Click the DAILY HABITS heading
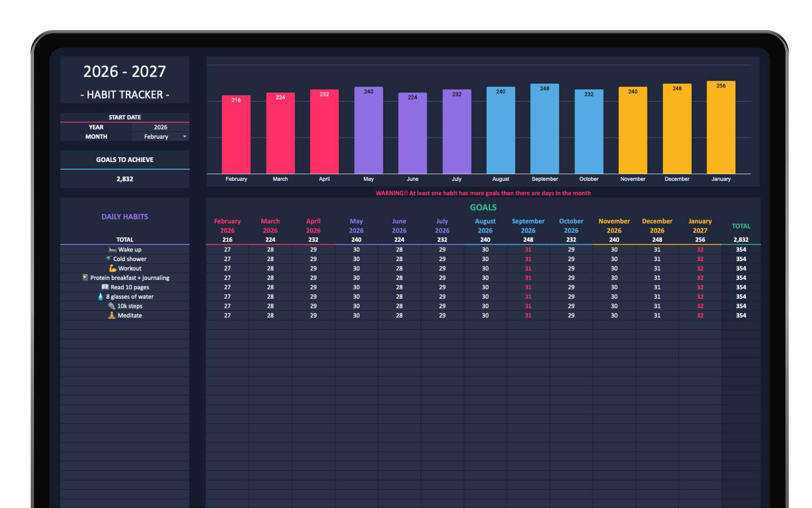Viewport: 812px width, 508px height. tap(125, 216)
